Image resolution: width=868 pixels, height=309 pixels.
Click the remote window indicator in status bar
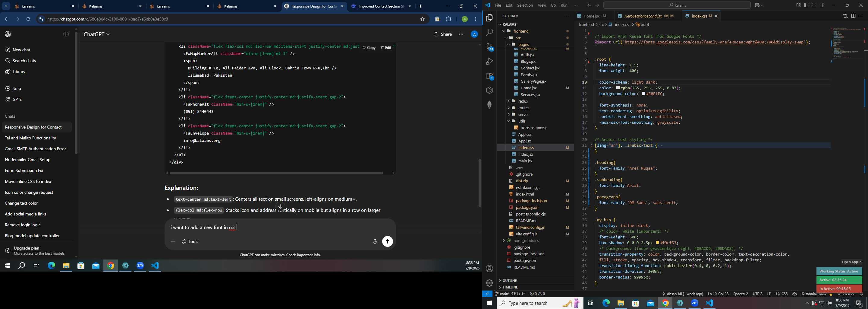click(487, 294)
